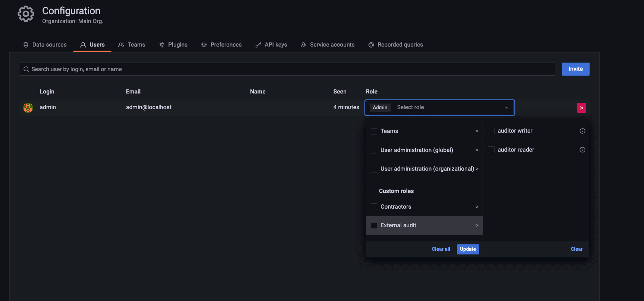Click the Invite button
Screen dimensions: 644x301
tap(575, 69)
